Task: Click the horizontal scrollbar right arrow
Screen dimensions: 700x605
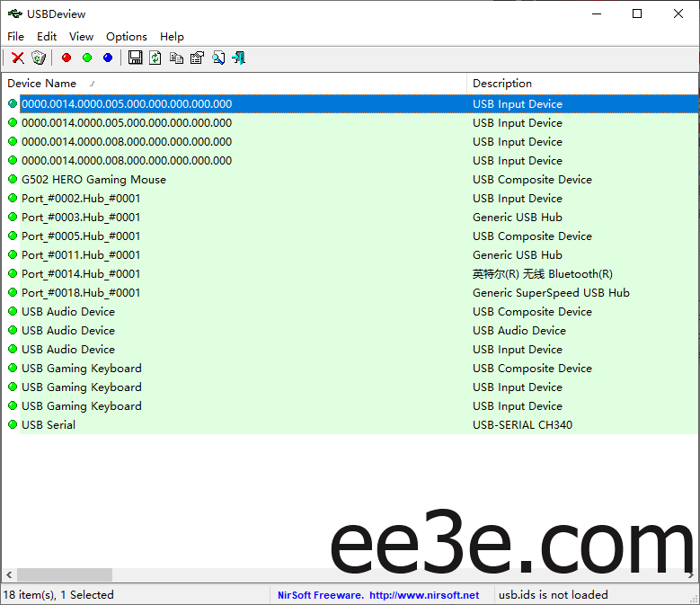Action: (691, 574)
